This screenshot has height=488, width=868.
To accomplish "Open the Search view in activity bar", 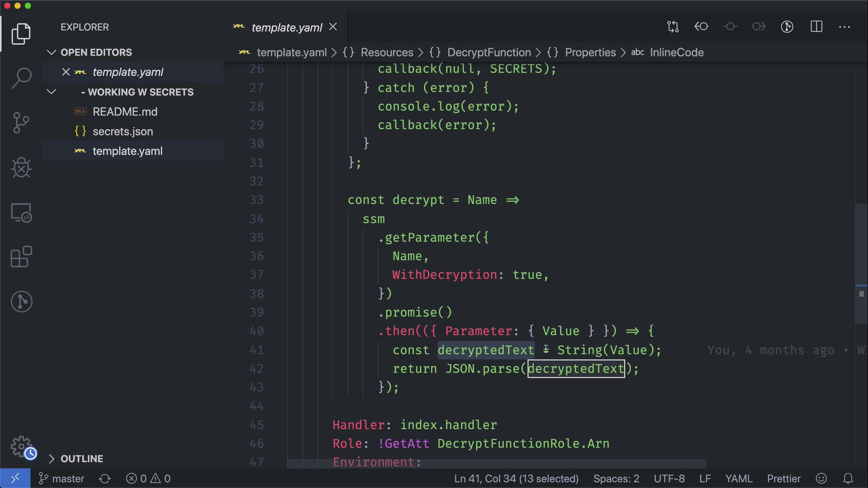I will [21, 78].
